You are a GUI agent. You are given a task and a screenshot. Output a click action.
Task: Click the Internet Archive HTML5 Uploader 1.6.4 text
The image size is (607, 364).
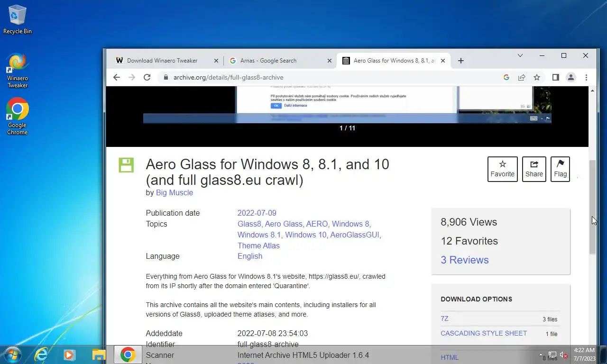point(303,355)
